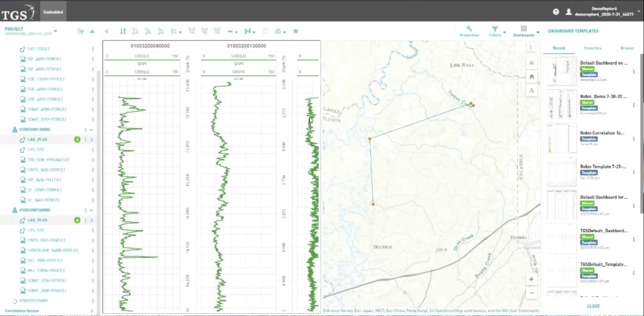This screenshot has height=316, width=644.
Task: Open the Filters funnel menu
Action: (495, 31)
